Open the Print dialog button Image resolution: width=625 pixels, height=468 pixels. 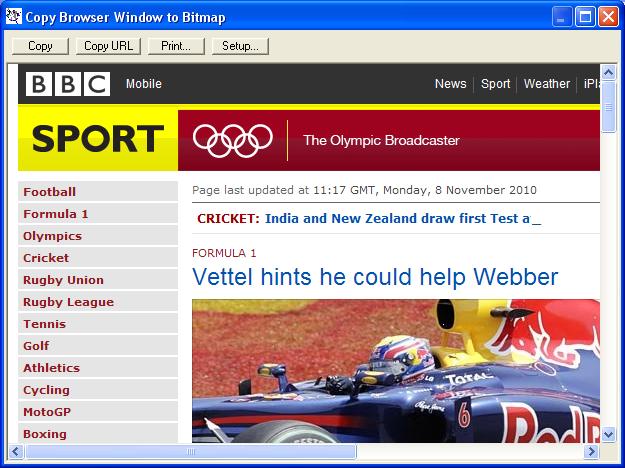[x=176, y=46]
